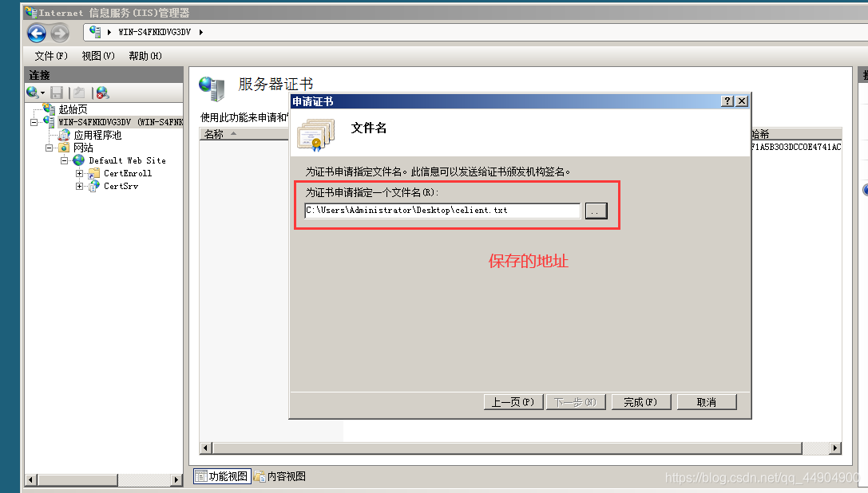Open the 文件(F) menu
This screenshot has width=868, height=493.
pyautogui.click(x=51, y=56)
